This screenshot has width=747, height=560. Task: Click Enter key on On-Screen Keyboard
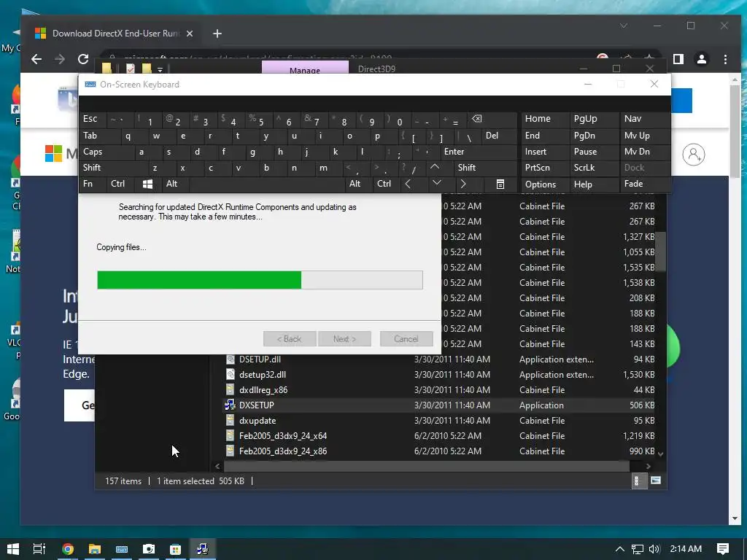[x=479, y=152]
